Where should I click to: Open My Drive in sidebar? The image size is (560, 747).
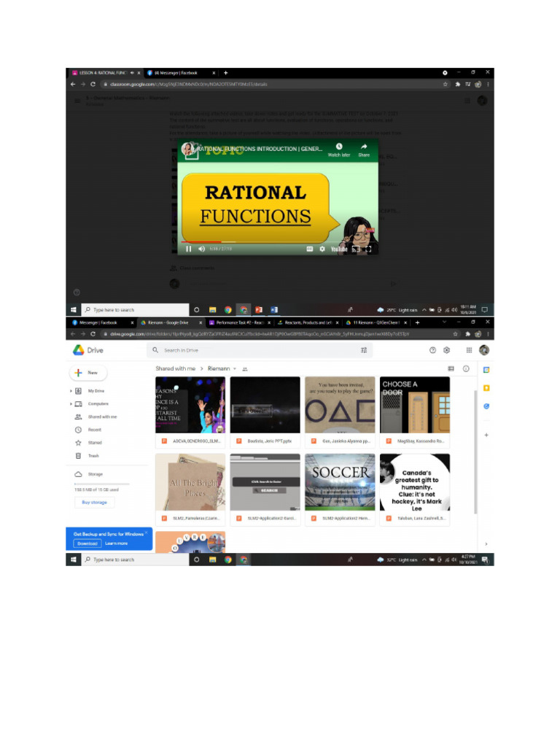[96, 391]
